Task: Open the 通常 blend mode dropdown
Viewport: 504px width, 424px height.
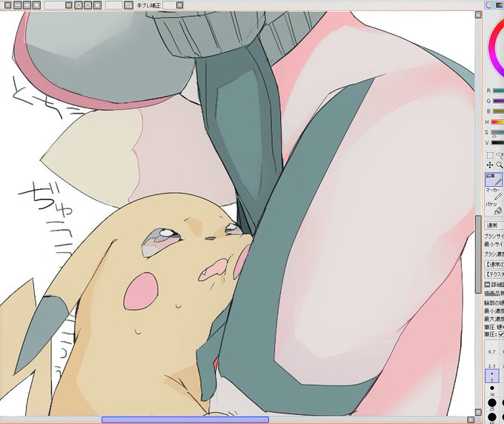Action: tap(494, 225)
